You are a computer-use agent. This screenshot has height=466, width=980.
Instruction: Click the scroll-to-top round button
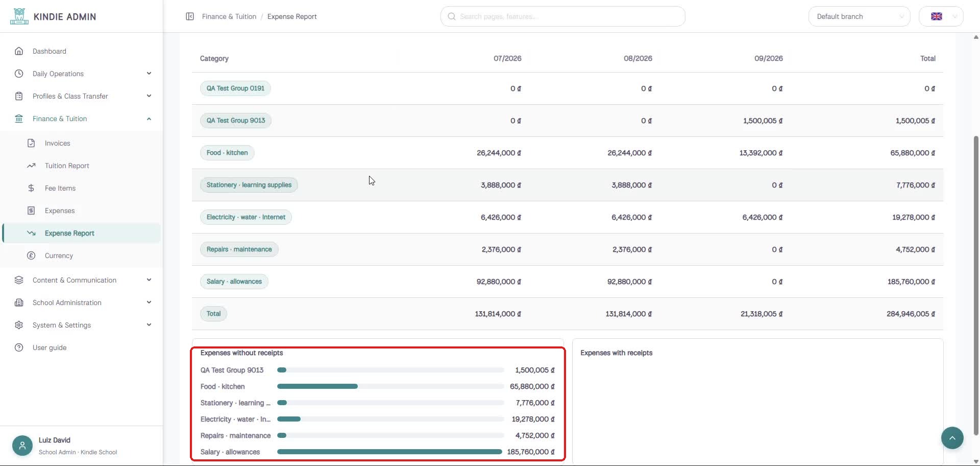click(x=952, y=438)
